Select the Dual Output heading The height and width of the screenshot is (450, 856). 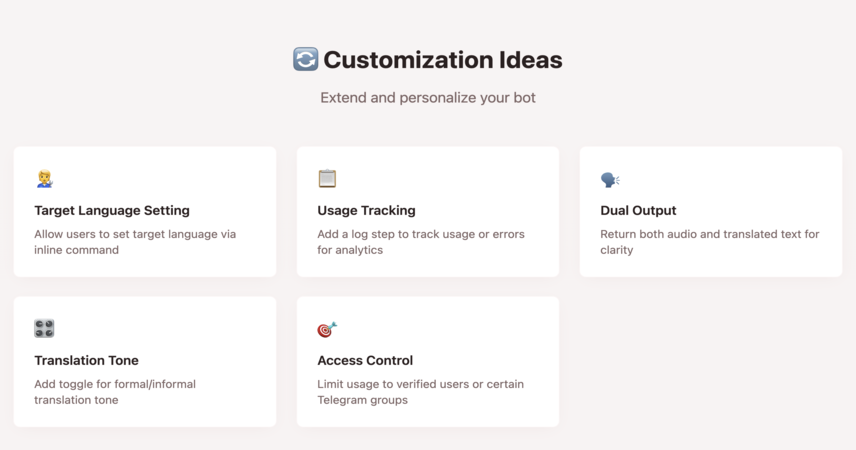(x=638, y=210)
